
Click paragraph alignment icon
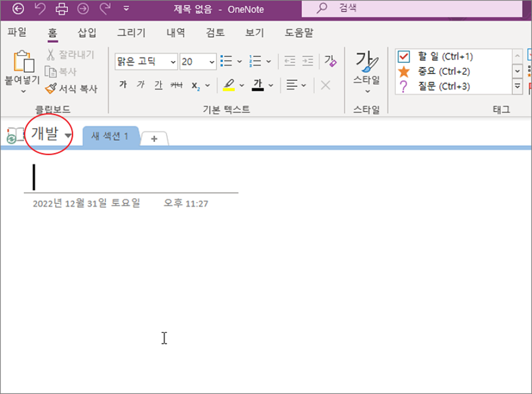292,85
